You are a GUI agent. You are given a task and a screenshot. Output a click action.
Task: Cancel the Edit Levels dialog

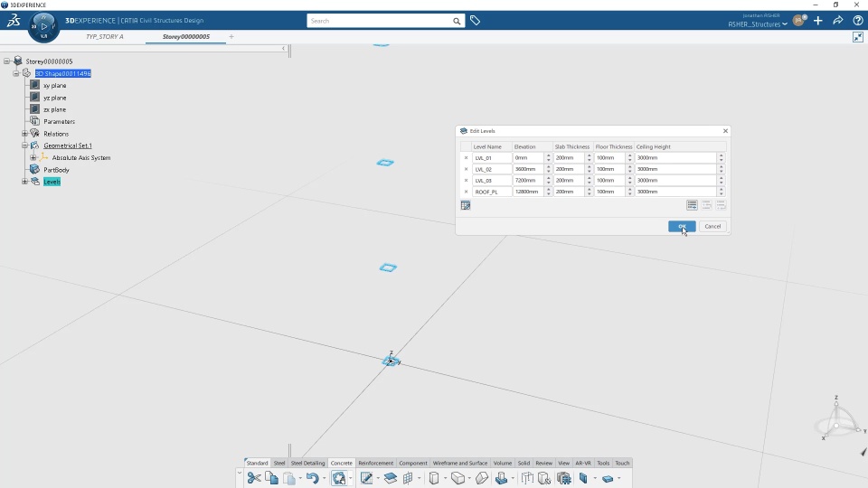(712, 226)
